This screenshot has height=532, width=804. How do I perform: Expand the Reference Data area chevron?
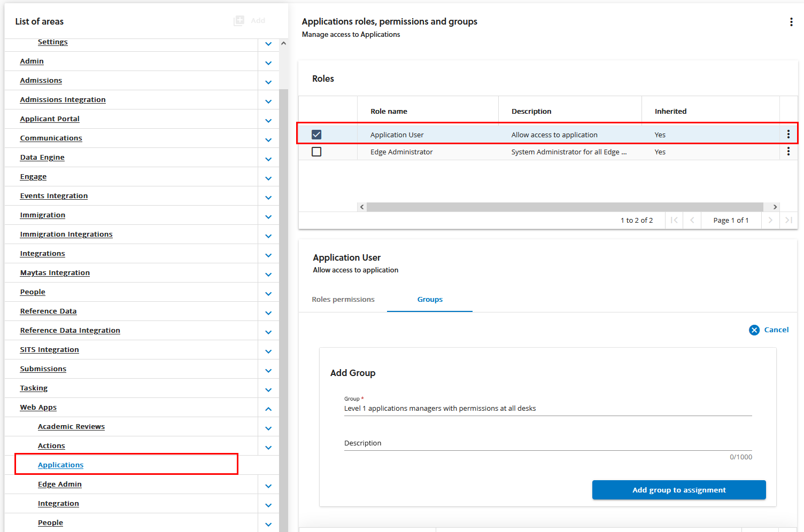pos(268,313)
